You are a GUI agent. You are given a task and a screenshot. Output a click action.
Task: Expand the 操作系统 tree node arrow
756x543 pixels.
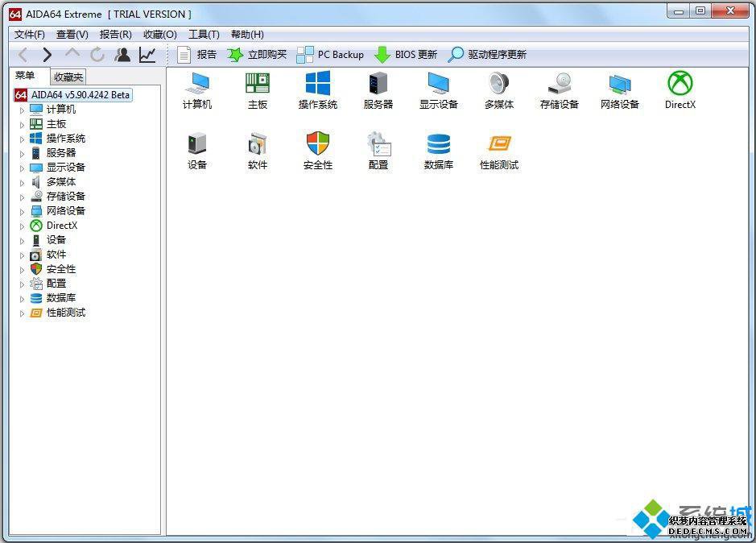(x=22, y=139)
